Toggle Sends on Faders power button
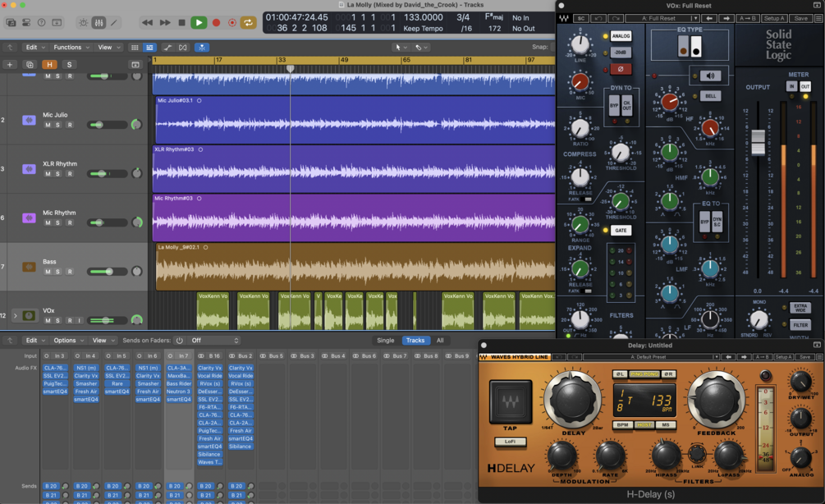The image size is (825, 504). coord(180,341)
